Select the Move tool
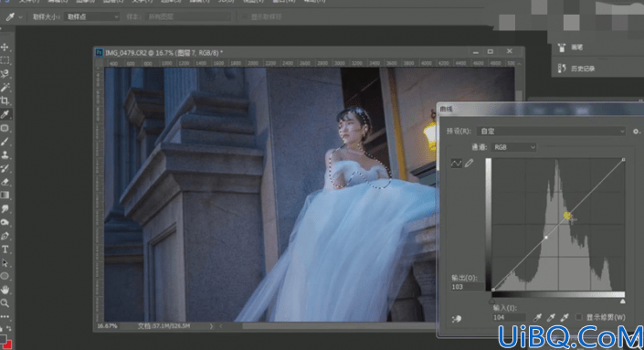The image size is (644, 350). [x=5, y=48]
